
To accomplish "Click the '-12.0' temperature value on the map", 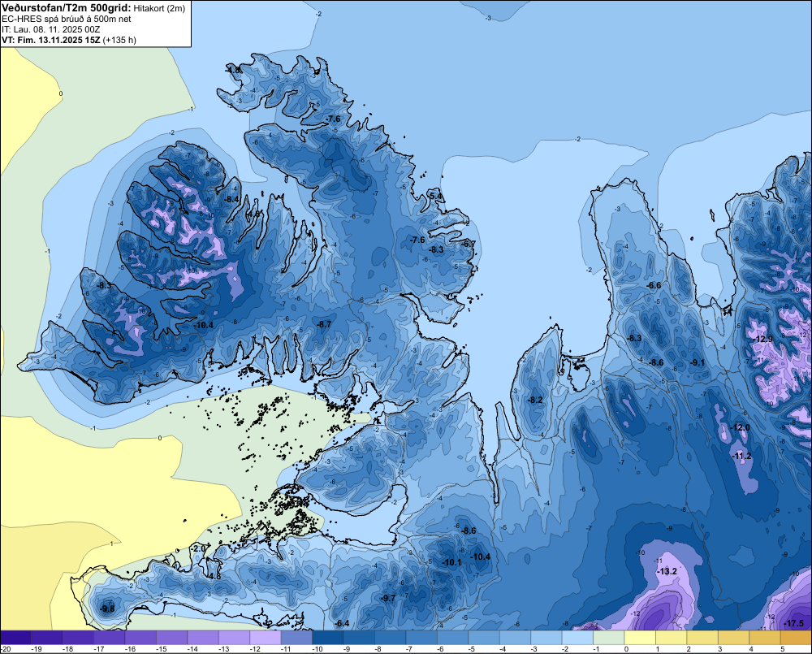I will pyautogui.click(x=740, y=427).
